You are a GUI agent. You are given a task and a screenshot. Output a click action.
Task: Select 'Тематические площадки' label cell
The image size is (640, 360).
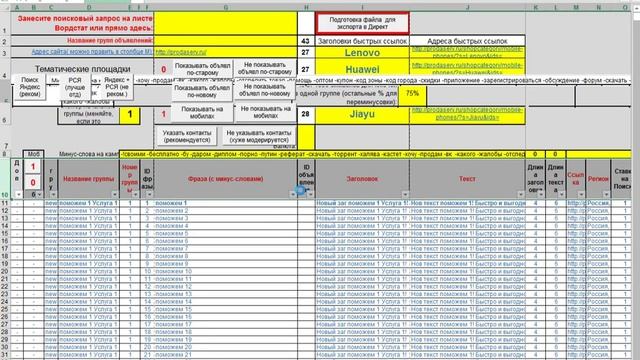coord(82,69)
